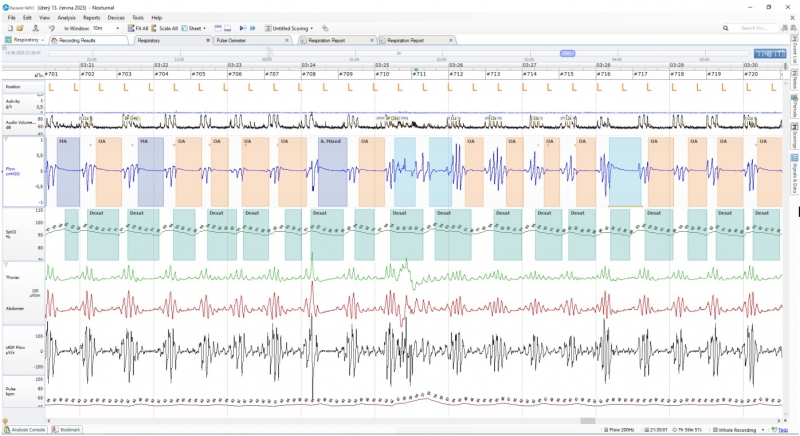Click the find next binoculars icon
Screen dimensions: 800x436
coord(791,29)
